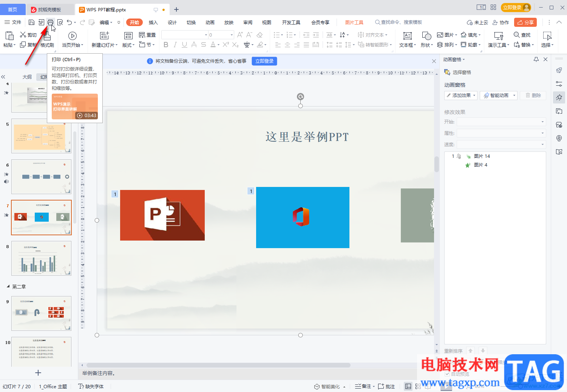The image size is (567, 392).
Task: Click the rocket icon in right sidebar
Action: coord(559,70)
